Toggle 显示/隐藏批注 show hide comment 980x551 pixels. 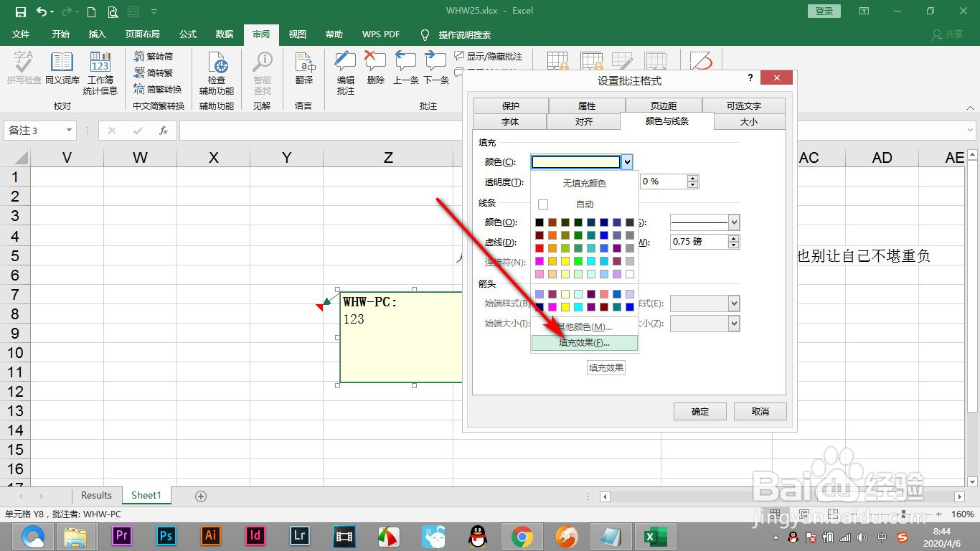coord(489,56)
